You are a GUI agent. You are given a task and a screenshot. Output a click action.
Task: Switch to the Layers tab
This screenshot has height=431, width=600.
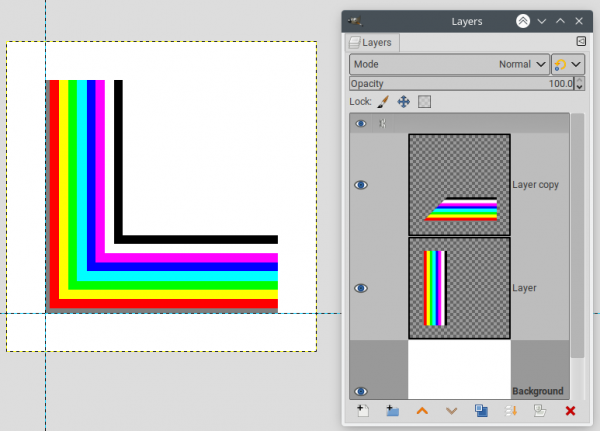click(373, 42)
